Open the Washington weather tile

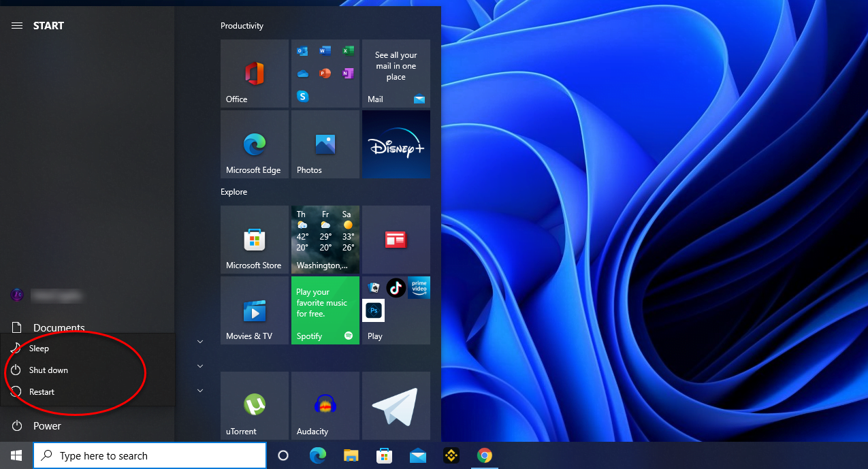point(325,240)
